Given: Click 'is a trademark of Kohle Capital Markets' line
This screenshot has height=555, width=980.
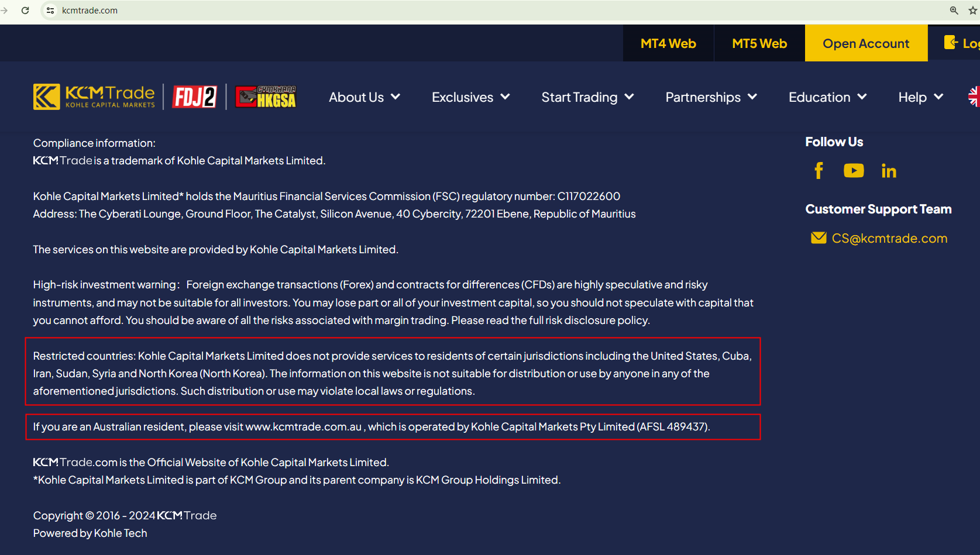Looking at the screenshot, I should pyautogui.click(x=179, y=161).
